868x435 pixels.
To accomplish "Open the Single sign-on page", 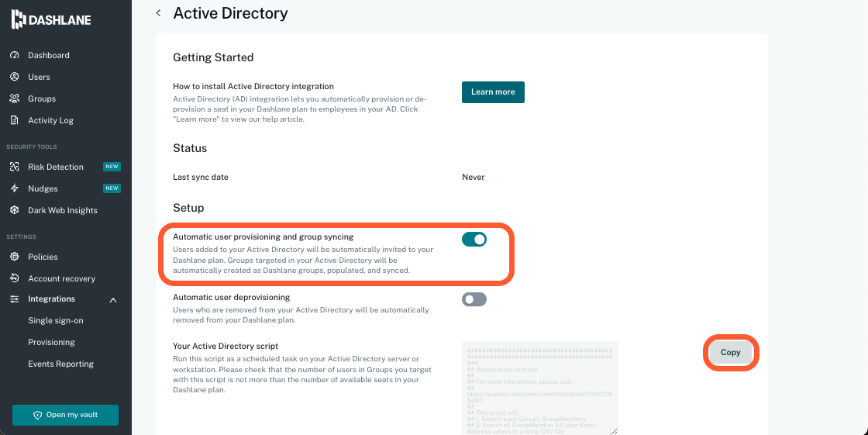I will 56,320.
